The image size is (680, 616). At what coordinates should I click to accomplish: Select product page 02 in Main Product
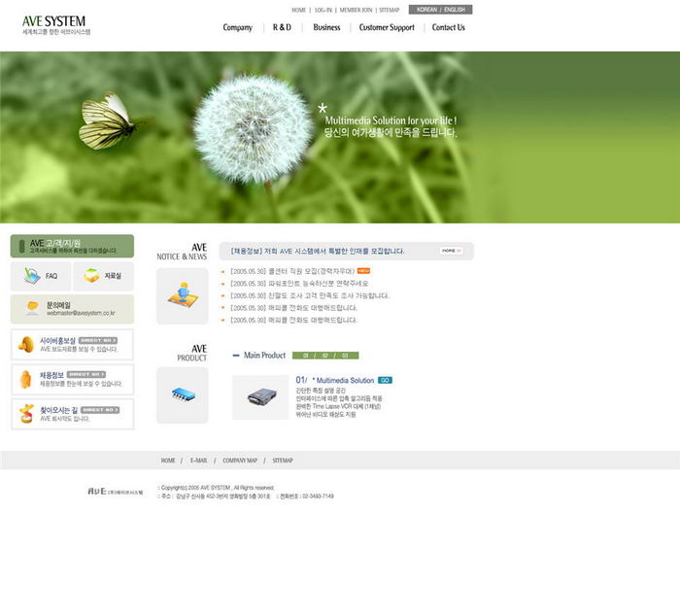click(x=325, y=356)
